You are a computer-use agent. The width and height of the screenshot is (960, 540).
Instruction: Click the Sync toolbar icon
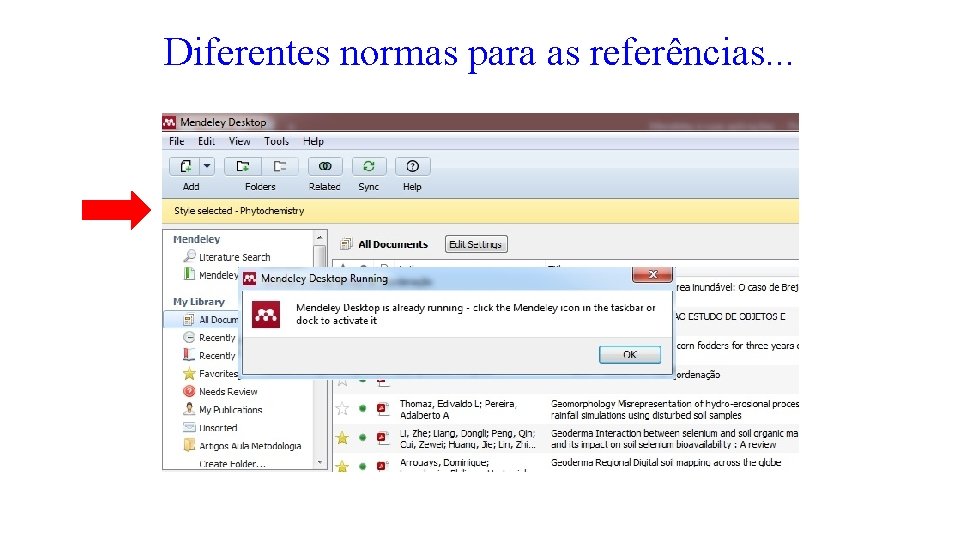[x=369, y=167]
